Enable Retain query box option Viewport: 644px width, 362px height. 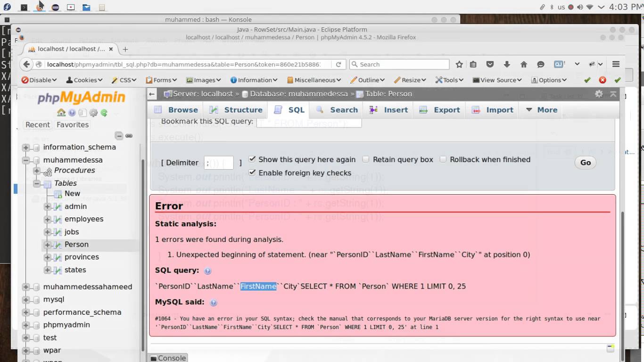click(x=365, y=159)
